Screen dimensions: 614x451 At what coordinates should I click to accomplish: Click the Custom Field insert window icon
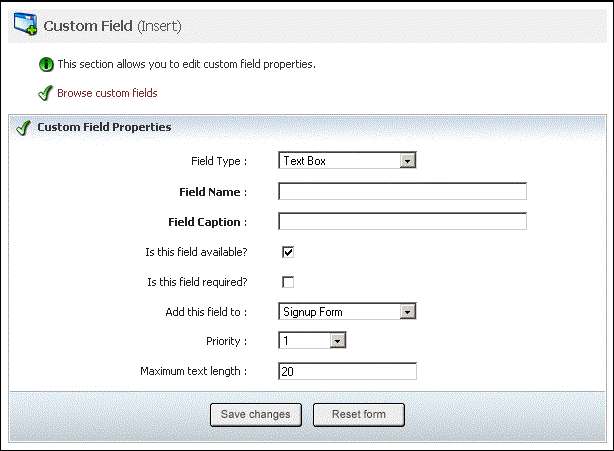coord(25,24)
